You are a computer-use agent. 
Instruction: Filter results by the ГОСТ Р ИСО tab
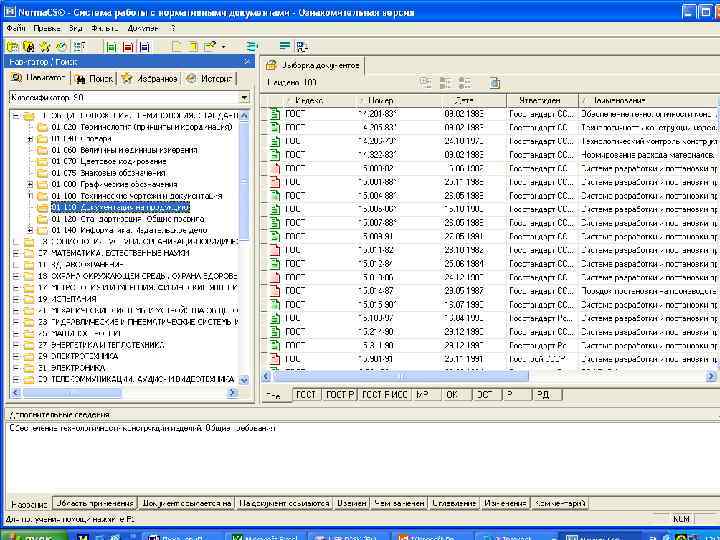point(384,395)
